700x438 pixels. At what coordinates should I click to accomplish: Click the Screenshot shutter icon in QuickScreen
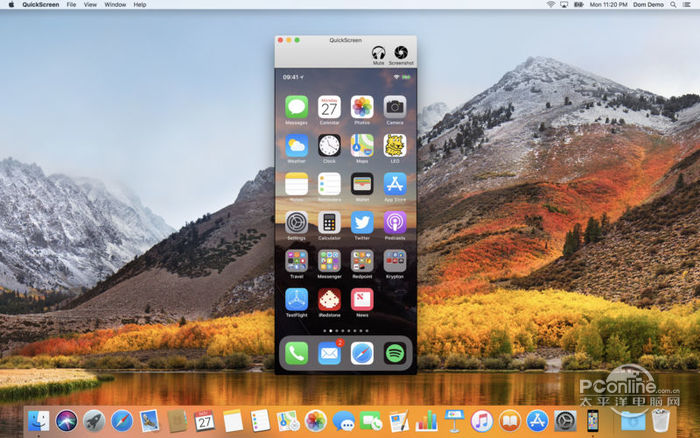click(x=401, y=53)
